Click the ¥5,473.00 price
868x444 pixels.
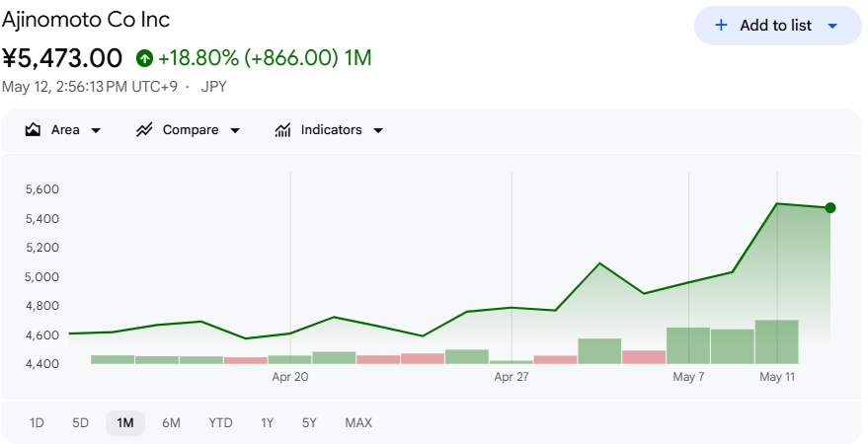click(62, 58)
